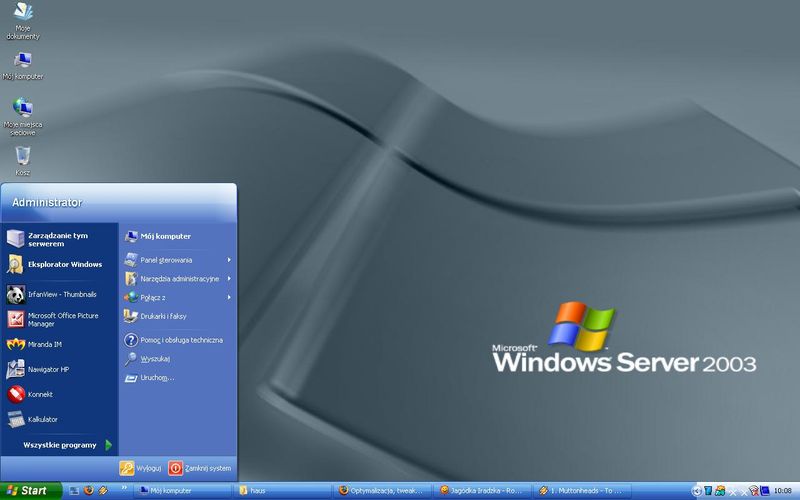
Task: Click the Wyloguj button
Action: [140, 468]
